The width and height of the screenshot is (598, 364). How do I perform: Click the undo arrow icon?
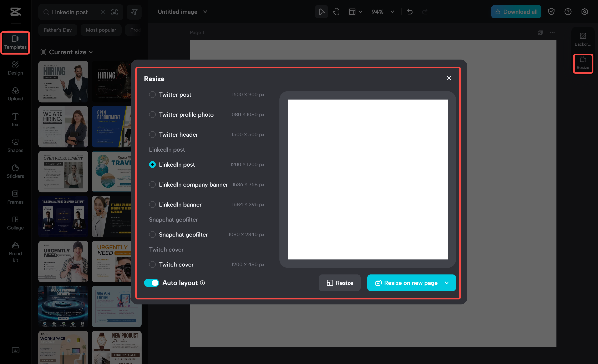tap(410, 11)
